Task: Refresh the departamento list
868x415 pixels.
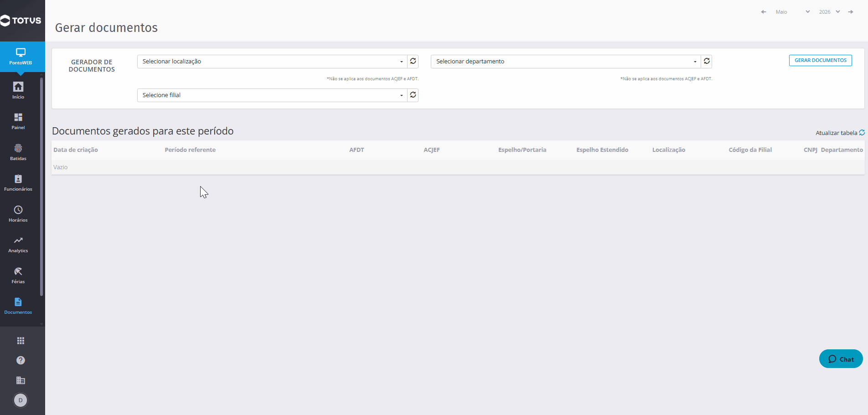Action: (x=707, y=61)
